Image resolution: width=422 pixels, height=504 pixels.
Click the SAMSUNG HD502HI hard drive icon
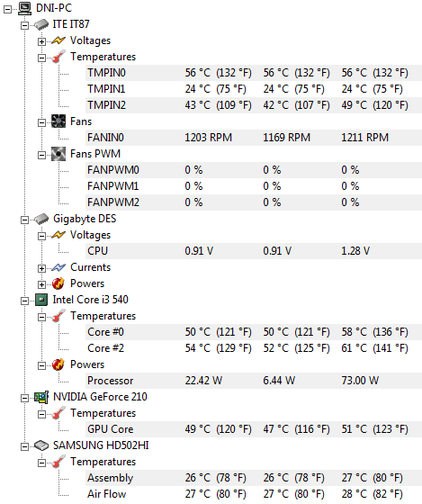click(41, 445)
